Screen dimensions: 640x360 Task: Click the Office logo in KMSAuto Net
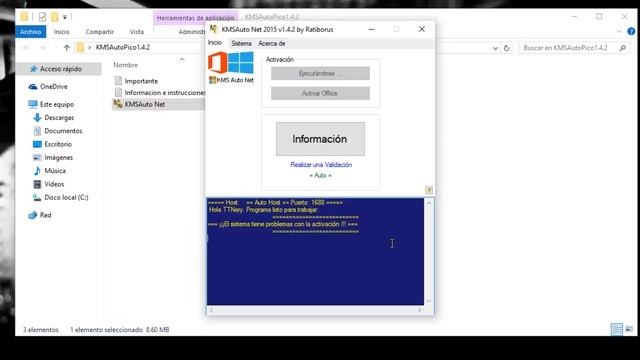(x=218, y=62)
